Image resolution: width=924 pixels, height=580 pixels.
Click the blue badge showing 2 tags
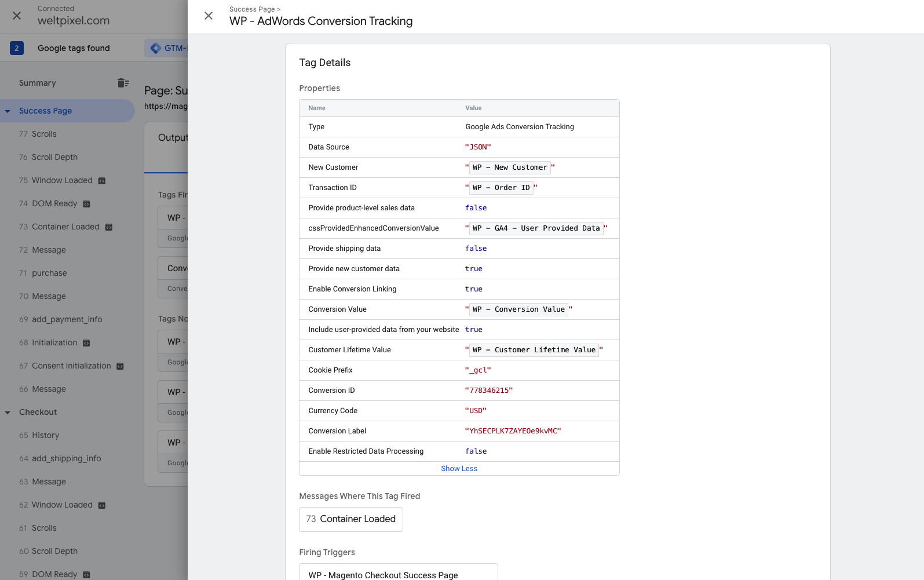pyautogui.click(x=17, y=48)
